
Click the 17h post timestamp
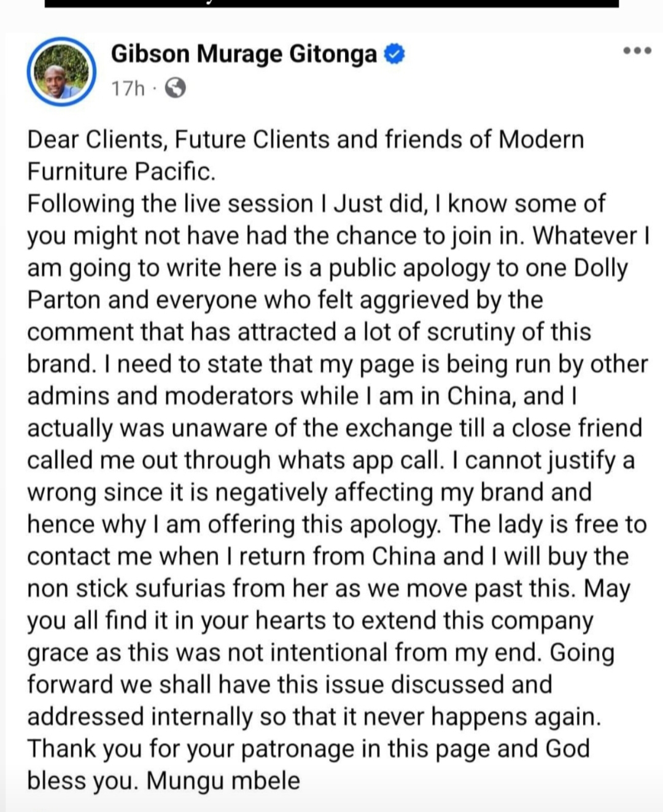click(x=128, y=89)
